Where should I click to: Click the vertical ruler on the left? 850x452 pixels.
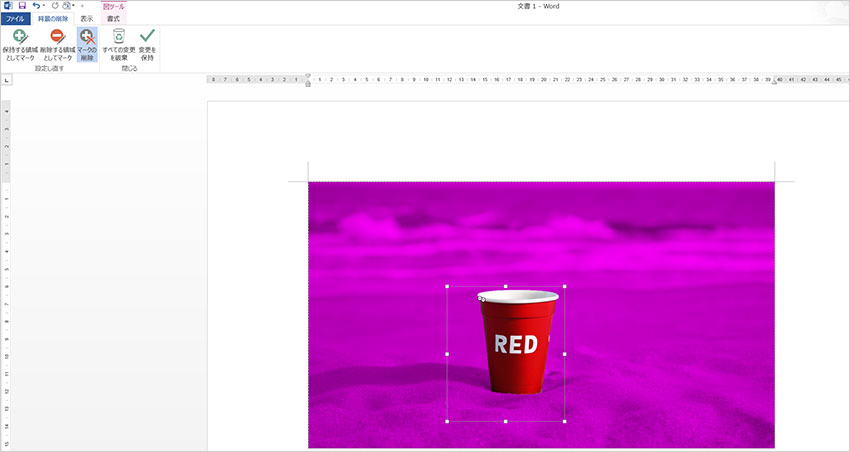6,274
